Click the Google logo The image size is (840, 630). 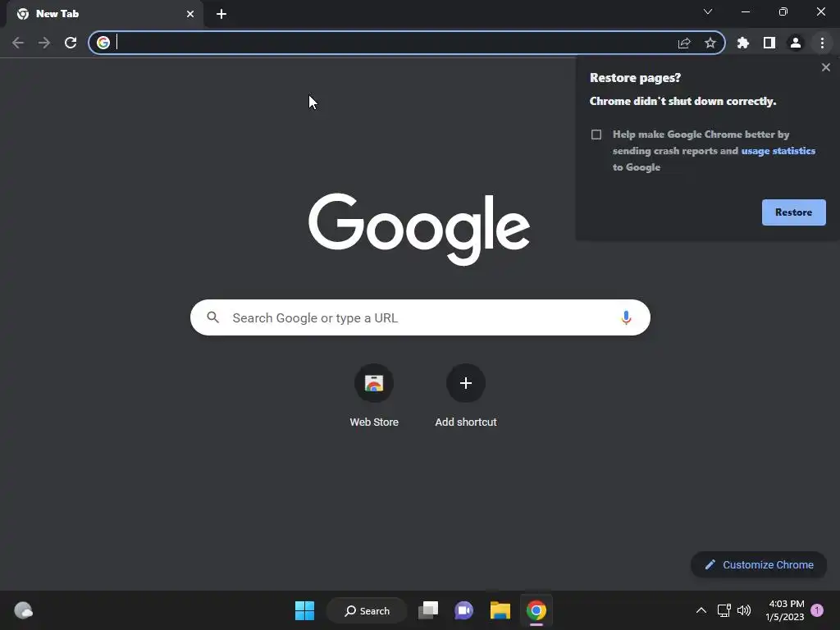coord(419,229)
